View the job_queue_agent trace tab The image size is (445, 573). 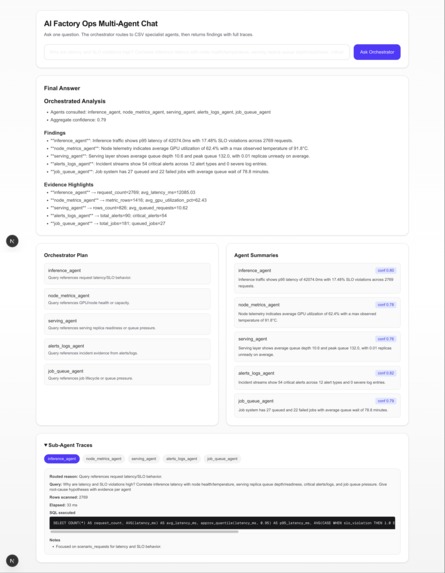pos(222,459)
